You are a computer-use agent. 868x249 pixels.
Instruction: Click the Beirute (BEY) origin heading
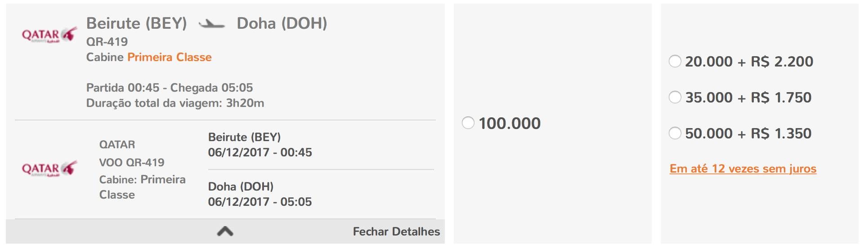137,23
